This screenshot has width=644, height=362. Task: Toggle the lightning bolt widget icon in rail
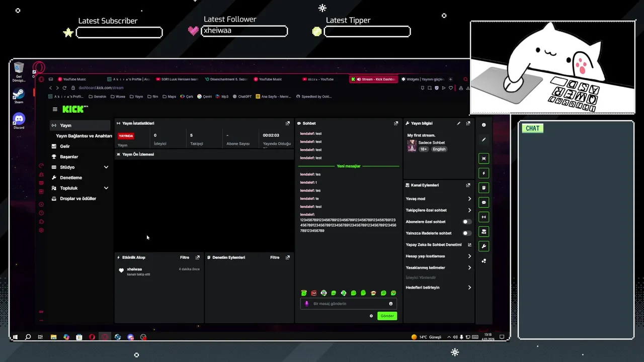pyautogui.click(x=484, y=173)
